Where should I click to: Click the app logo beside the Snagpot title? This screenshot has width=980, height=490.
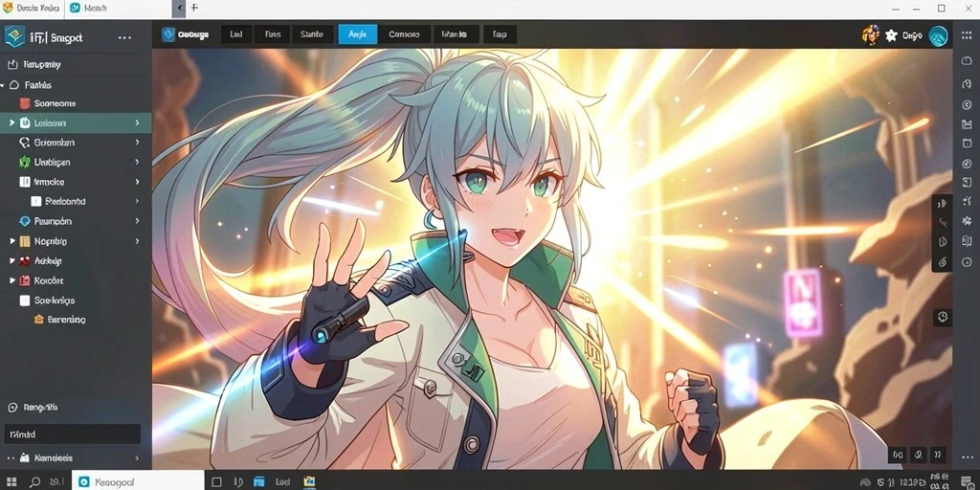pos(13,37)
